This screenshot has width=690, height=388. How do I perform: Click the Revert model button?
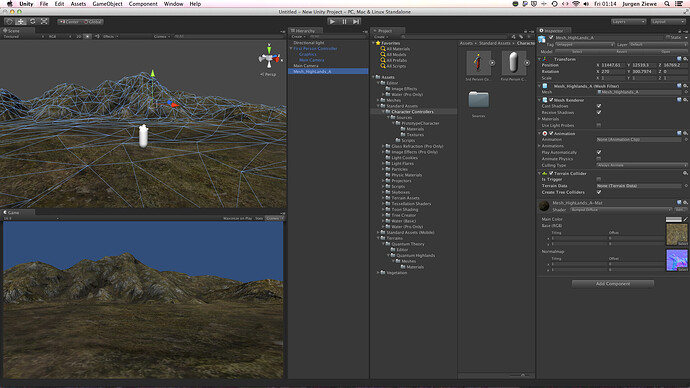click(x=621, y=51)
